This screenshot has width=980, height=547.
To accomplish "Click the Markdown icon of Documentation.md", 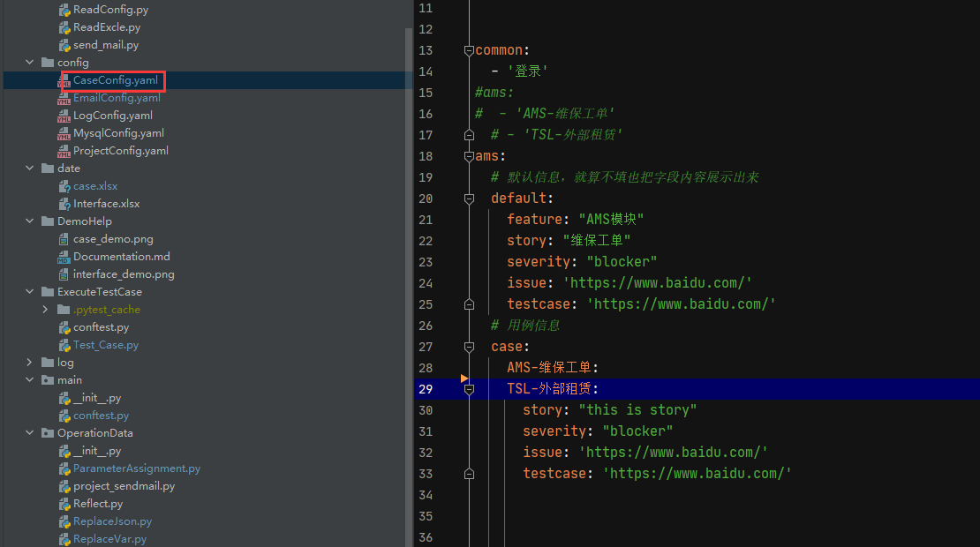I will [x=64, y=257].
